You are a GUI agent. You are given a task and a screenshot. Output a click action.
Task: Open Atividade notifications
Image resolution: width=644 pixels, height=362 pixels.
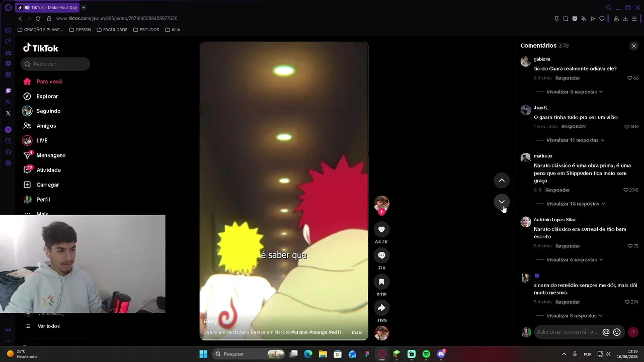pos(42,170)
